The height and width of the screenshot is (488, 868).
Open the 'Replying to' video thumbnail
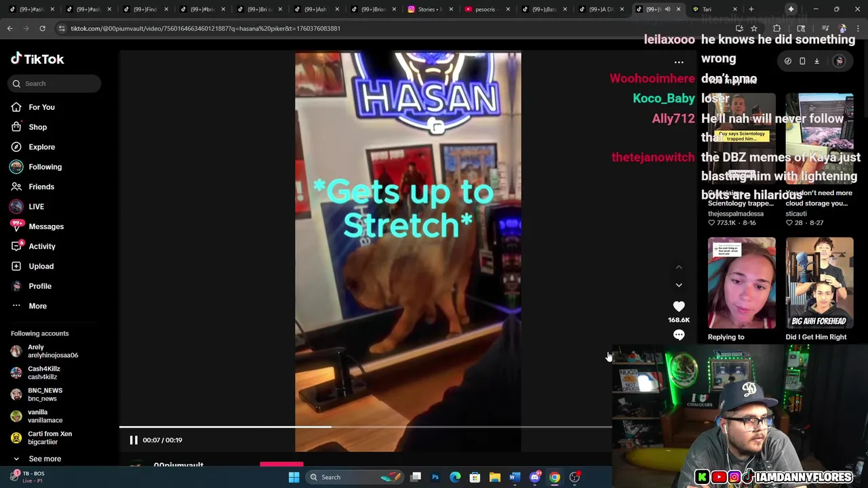742,284
